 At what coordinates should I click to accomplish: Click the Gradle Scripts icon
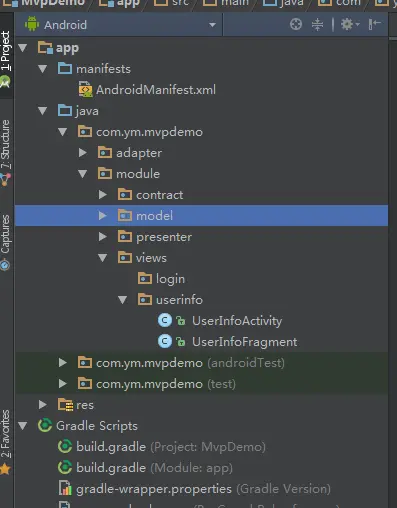[45, 426]
